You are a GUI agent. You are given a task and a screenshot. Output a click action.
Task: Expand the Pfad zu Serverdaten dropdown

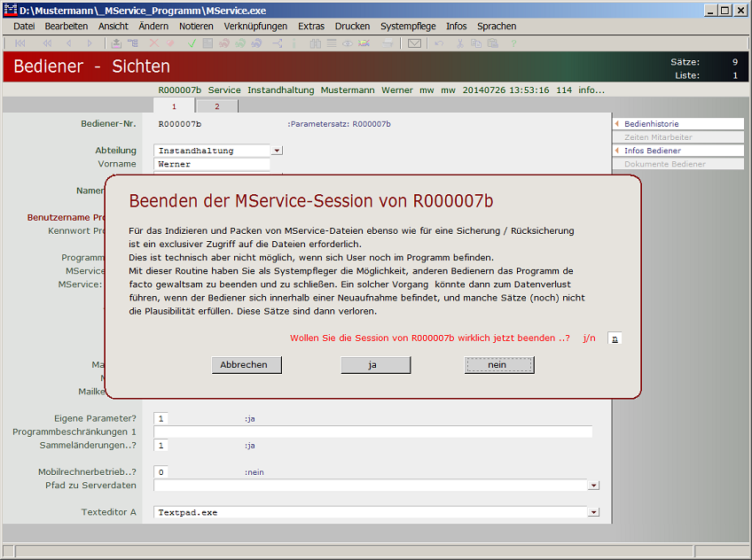pyautogui.click(x=593, y=485)
